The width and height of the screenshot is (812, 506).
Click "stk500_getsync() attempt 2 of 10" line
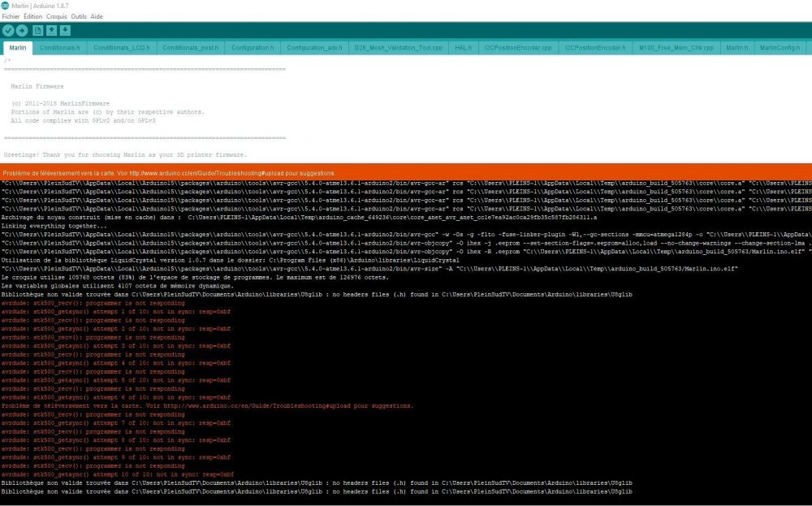coord(116,329)
